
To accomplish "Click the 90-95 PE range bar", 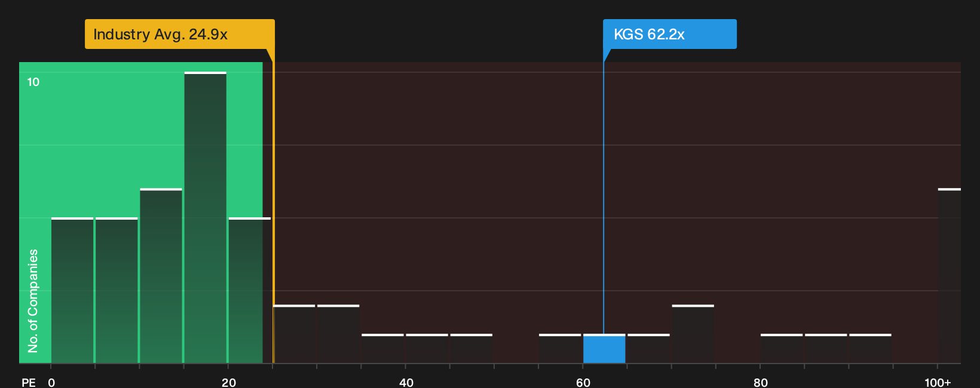I will pyautogui.click(x=870, y=349).
